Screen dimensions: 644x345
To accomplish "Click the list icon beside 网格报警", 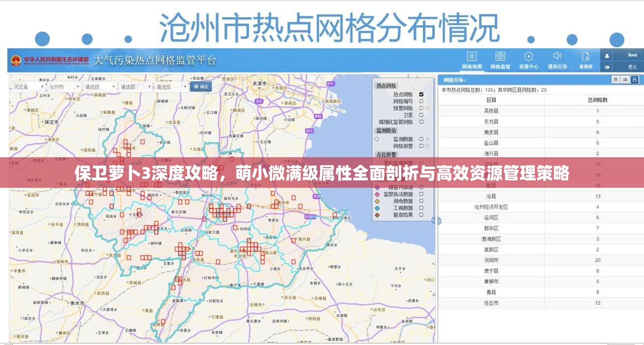I will coord(427,146).
